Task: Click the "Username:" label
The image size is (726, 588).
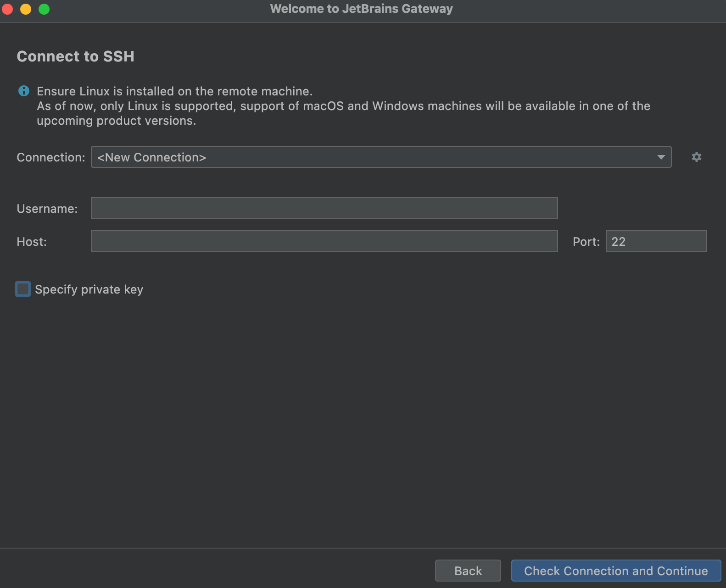Action: (x=47, y=209)
